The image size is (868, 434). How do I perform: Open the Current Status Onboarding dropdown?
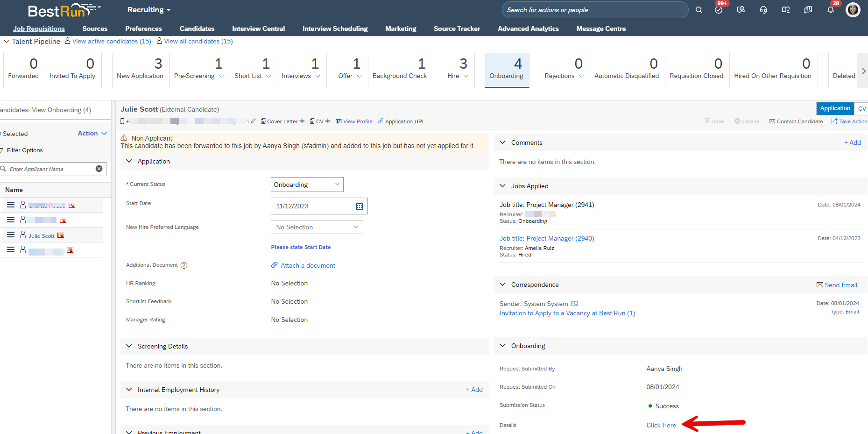click(307, 185)
